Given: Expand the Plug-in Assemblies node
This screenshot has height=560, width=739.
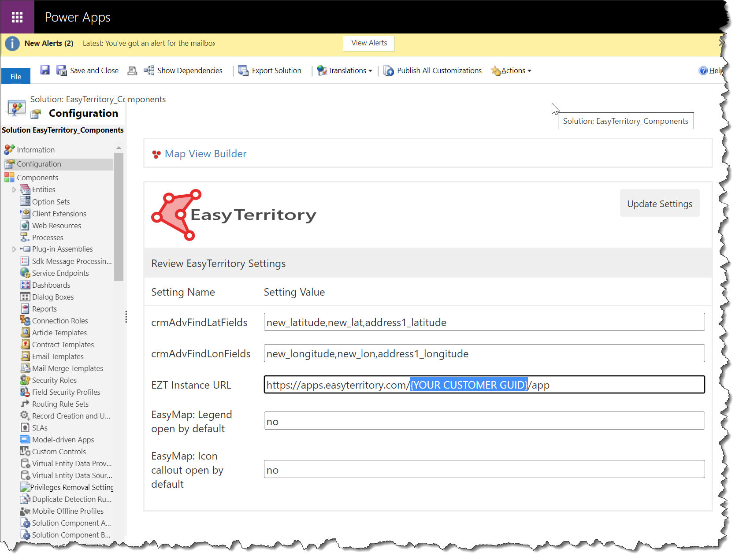Looking at the screenshot, I should 15,249.
